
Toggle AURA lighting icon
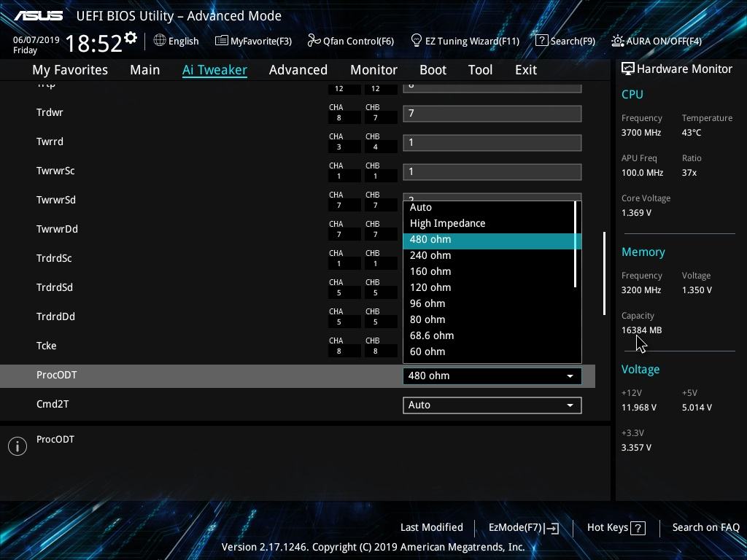tap(618, 41)
